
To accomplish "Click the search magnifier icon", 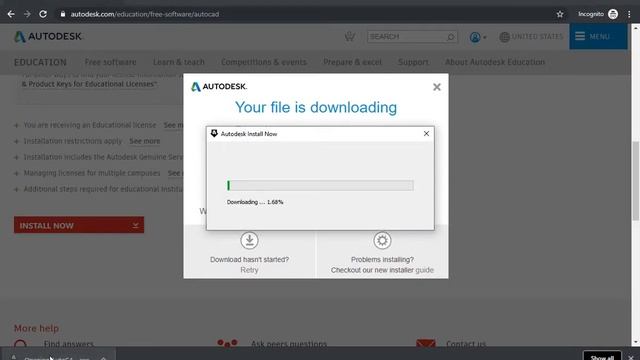I will pyautogui.click(x=451, y=37).
